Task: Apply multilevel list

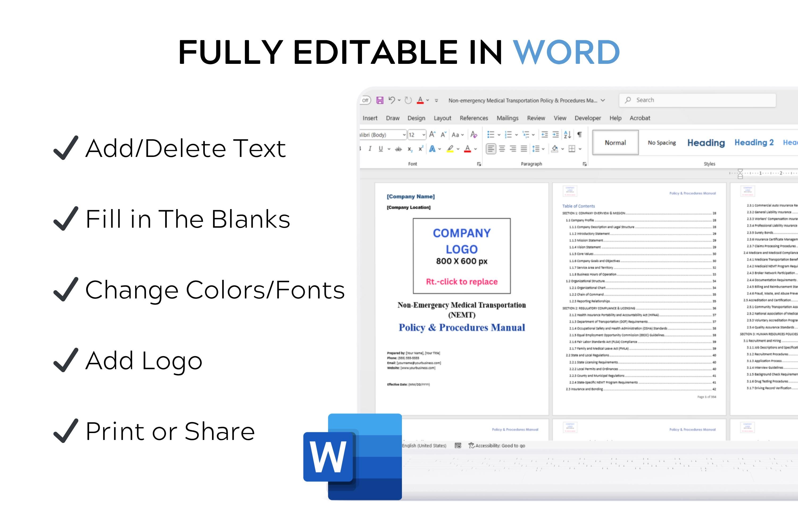Action: coord(526,134)
